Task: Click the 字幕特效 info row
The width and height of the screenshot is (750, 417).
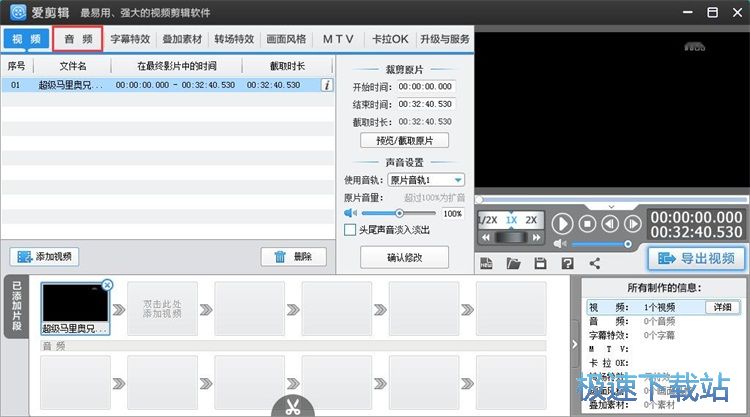Action: tap(664, 335)
